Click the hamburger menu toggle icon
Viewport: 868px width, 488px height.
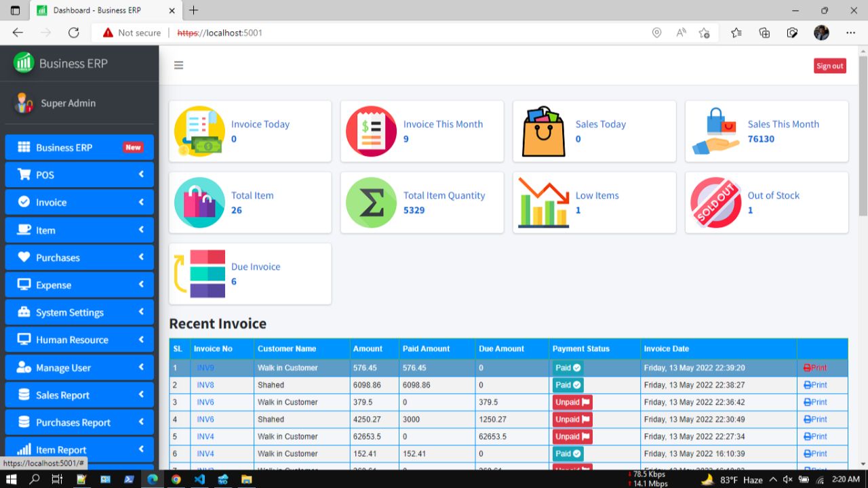point(178,65)
